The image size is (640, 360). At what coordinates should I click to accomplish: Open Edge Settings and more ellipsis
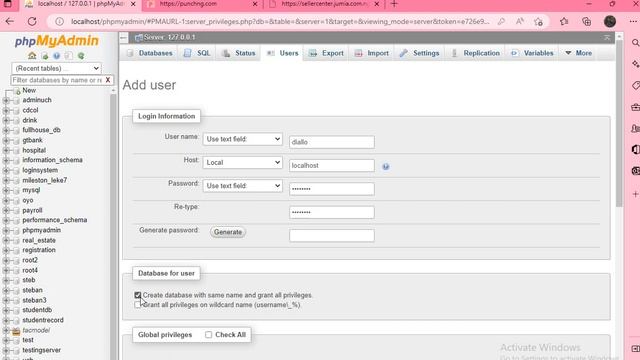point(633,22)
